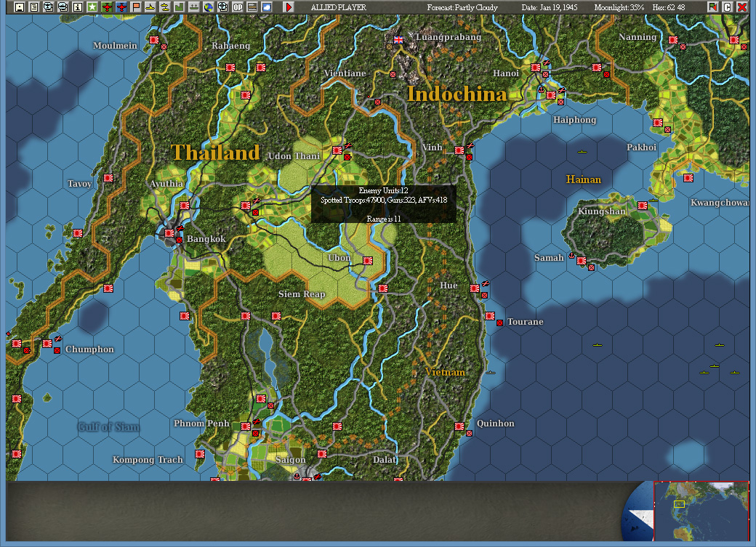Select the red plane on green background icon
Image resolution: width=756 pixels, height=547 pixels.
coord(107,7)
